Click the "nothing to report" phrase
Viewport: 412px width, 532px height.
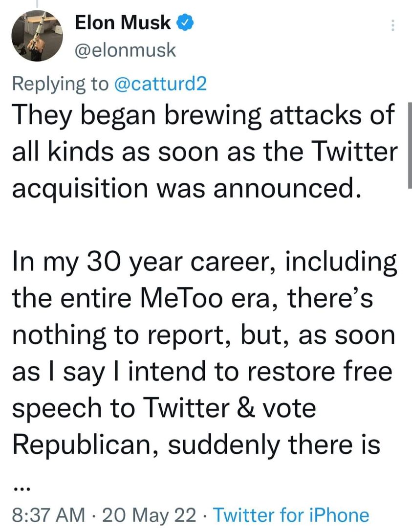click(111, 335)
